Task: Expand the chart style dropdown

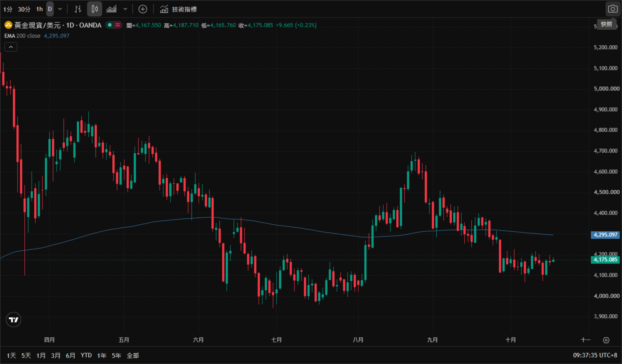Action: [125, 9]
